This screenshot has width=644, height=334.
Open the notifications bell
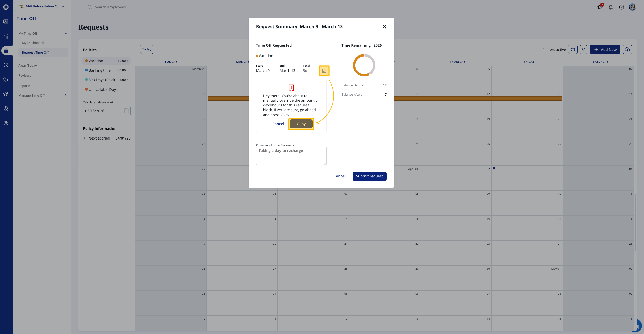coord(610,7)
